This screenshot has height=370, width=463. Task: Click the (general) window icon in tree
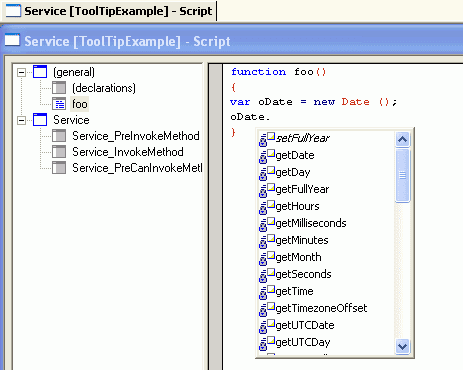click(40, 72)
